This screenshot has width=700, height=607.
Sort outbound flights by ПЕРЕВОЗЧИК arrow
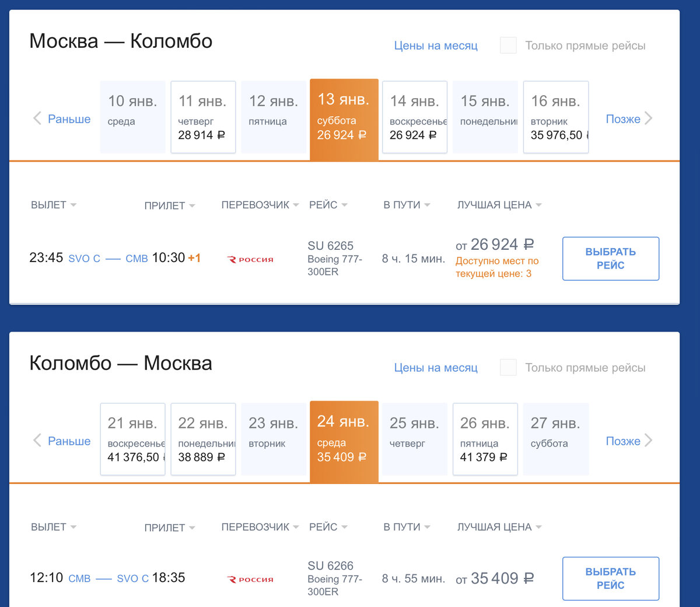(x=296, y=205)
